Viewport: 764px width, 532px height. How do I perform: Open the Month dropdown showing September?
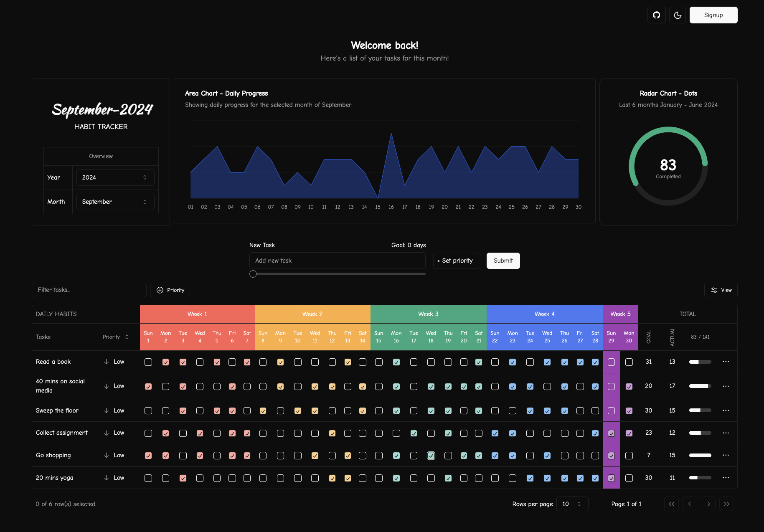(115, 202)
